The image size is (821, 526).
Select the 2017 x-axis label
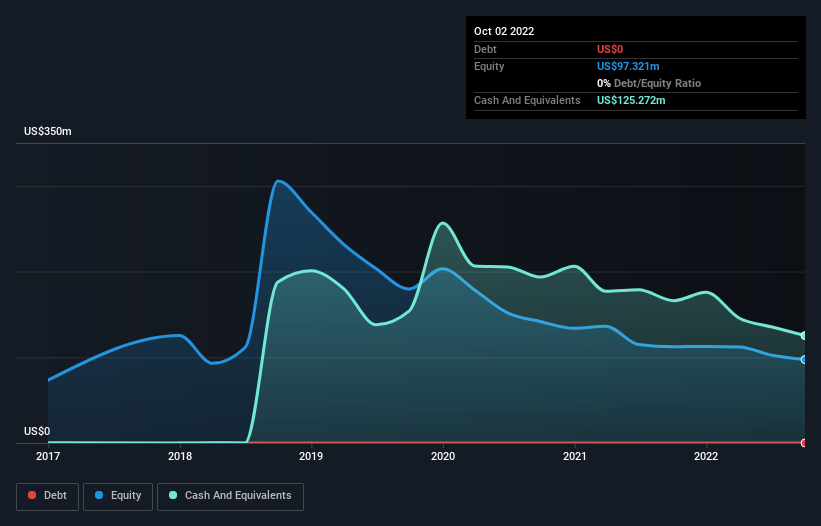tap(48, 456)
